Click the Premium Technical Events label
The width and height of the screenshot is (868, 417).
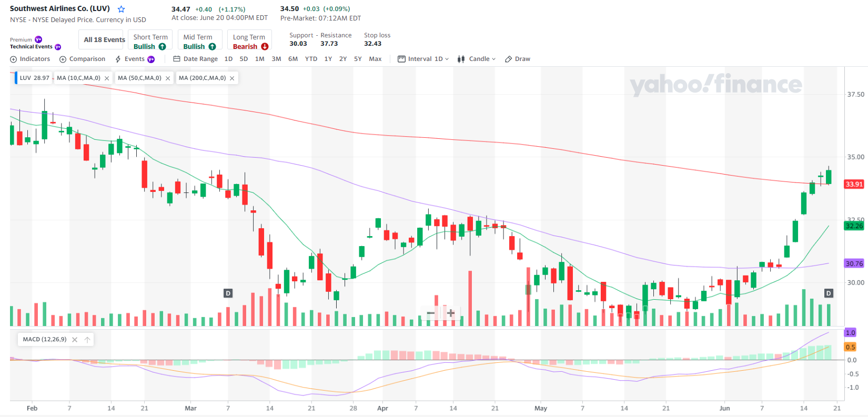click(x=35, y=43)
